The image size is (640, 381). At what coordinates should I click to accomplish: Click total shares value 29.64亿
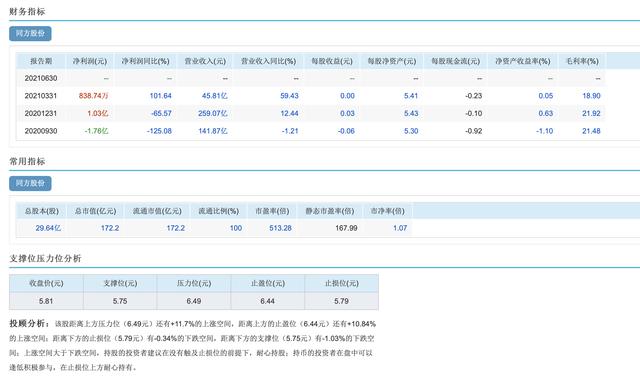point(48,228)
